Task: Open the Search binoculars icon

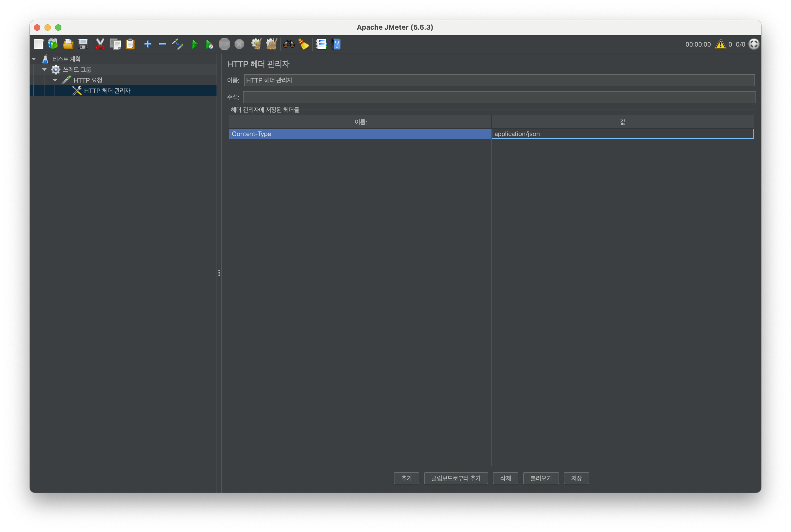Action: click(289, 44)
